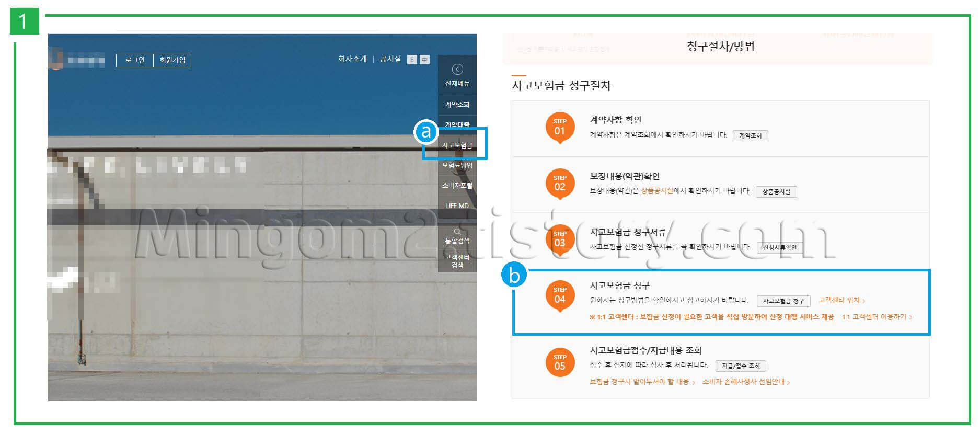Screen dimensions: 980x434
Task: Open the 전체메뉴 full menu
Action: [457, 83]
